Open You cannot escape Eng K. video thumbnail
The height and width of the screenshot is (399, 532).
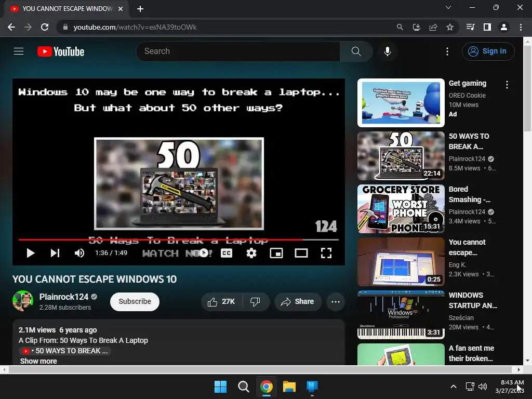point(401,262)
